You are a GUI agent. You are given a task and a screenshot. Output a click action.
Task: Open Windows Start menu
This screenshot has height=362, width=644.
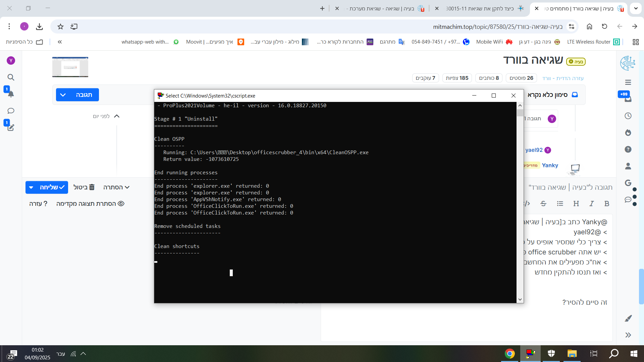coord(634,354)
